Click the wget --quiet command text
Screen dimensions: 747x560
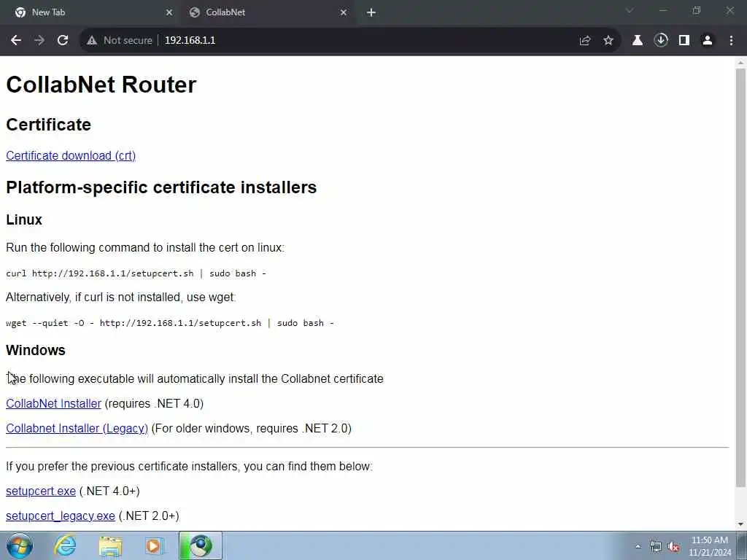coord(169,323)
